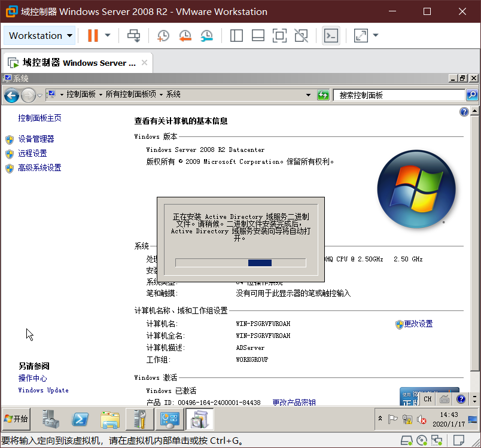This screenshot has width=481, height=448.
Task: Click the CH language bar indicator
Action: click(427, 399)
